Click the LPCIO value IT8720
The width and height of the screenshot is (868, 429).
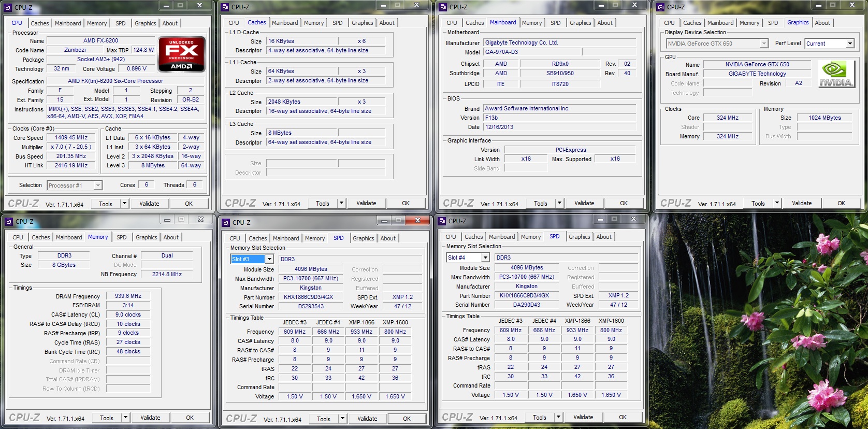[560, 84]
